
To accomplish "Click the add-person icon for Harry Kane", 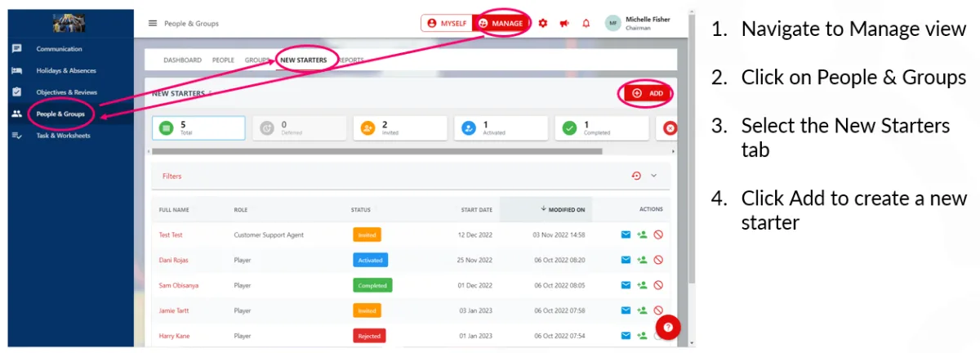I will click(x=642, y=335).
